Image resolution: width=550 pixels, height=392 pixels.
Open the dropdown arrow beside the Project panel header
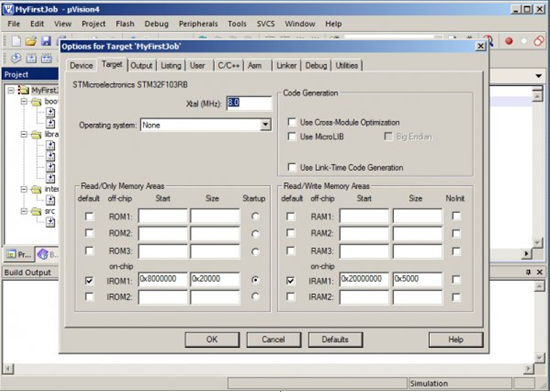tap(539, 76)
